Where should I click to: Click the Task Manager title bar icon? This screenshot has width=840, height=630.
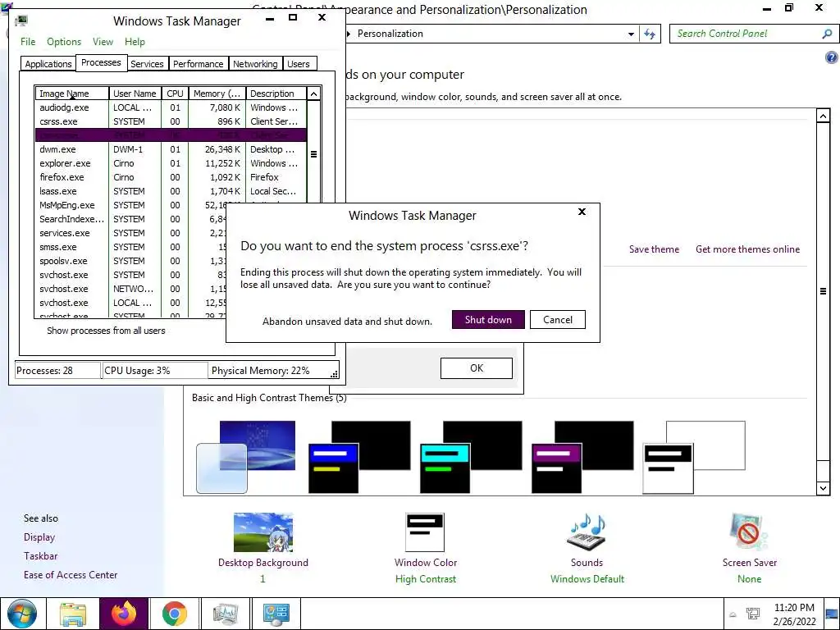21,21
